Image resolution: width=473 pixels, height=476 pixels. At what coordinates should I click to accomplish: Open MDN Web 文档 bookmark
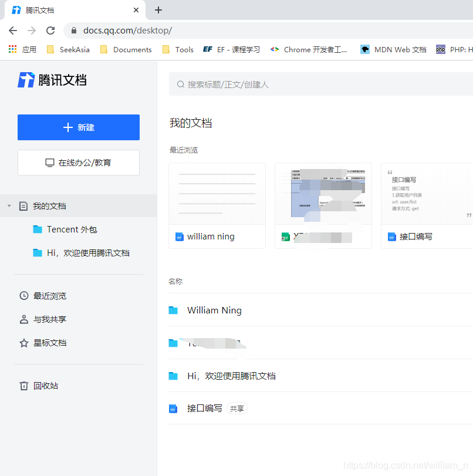(393, 49)
